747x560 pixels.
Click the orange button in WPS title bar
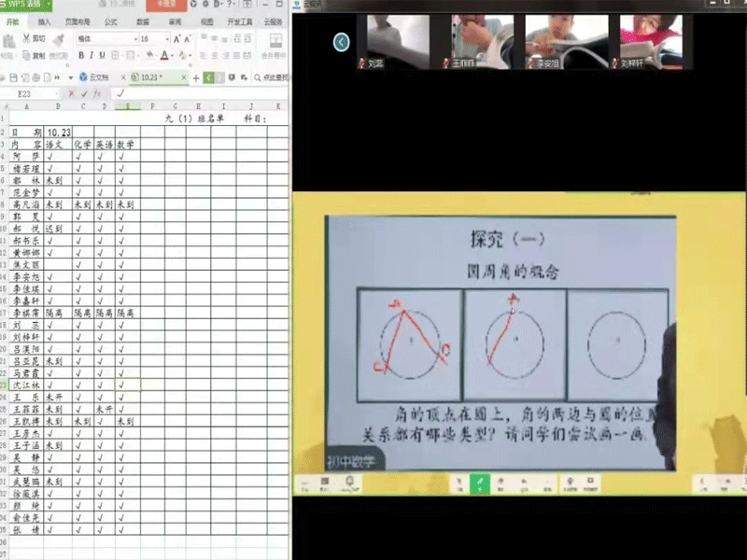[x=166, y=5]
